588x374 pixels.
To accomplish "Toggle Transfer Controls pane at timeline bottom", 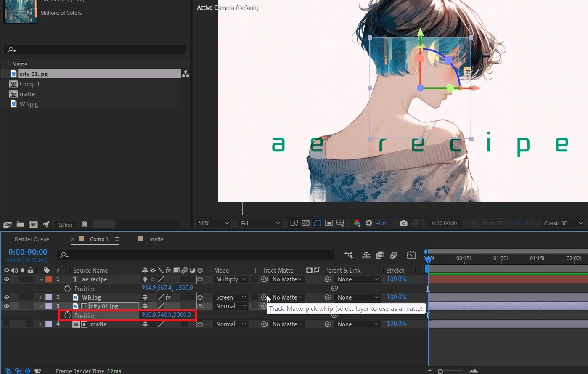I will (18, 371).
